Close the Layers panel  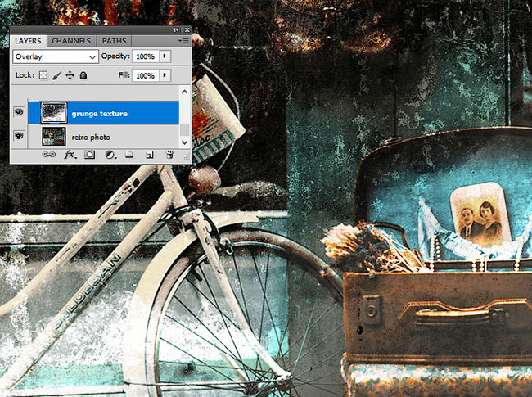coord(187,30)
